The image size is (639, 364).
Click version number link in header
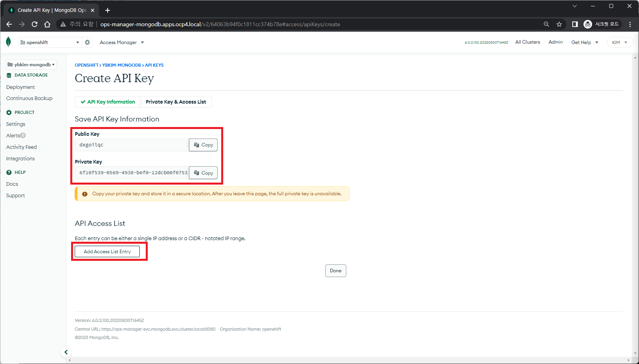click(x=486, y=42)
